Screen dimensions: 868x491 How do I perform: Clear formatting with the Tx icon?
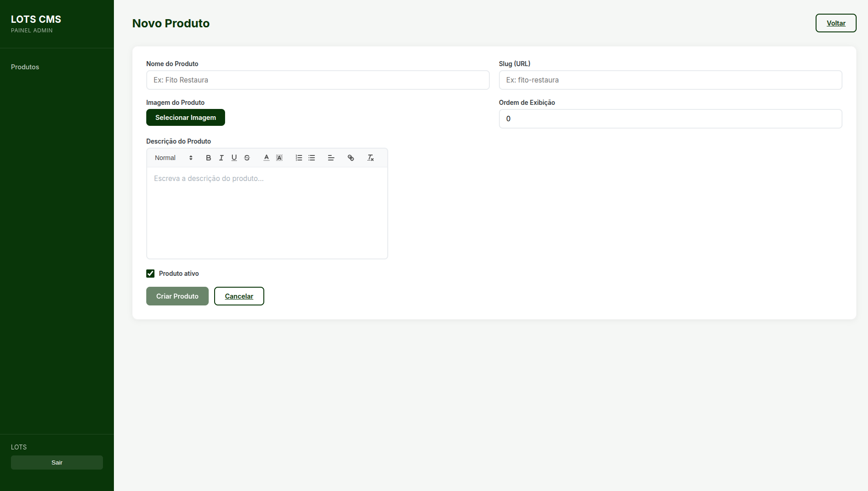[x=370, y=158]
